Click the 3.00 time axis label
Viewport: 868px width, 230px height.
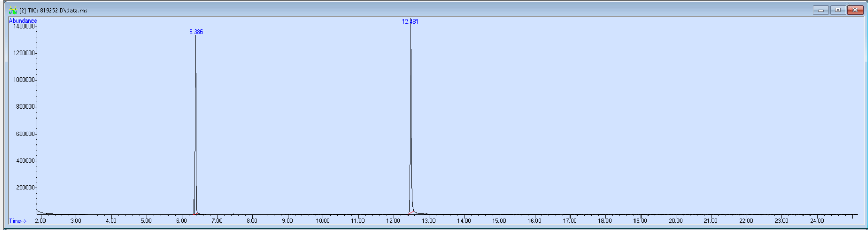(x=76, y=221)
